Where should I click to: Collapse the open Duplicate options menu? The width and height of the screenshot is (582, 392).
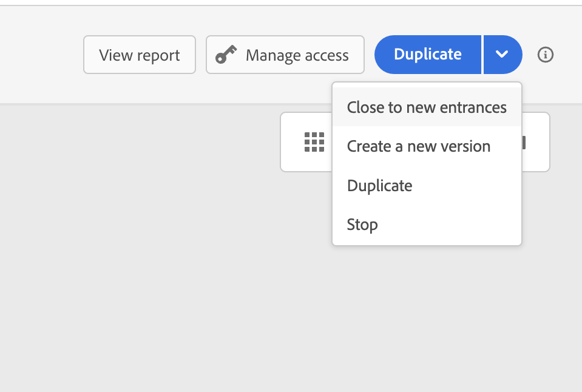[x=502, y=55]
